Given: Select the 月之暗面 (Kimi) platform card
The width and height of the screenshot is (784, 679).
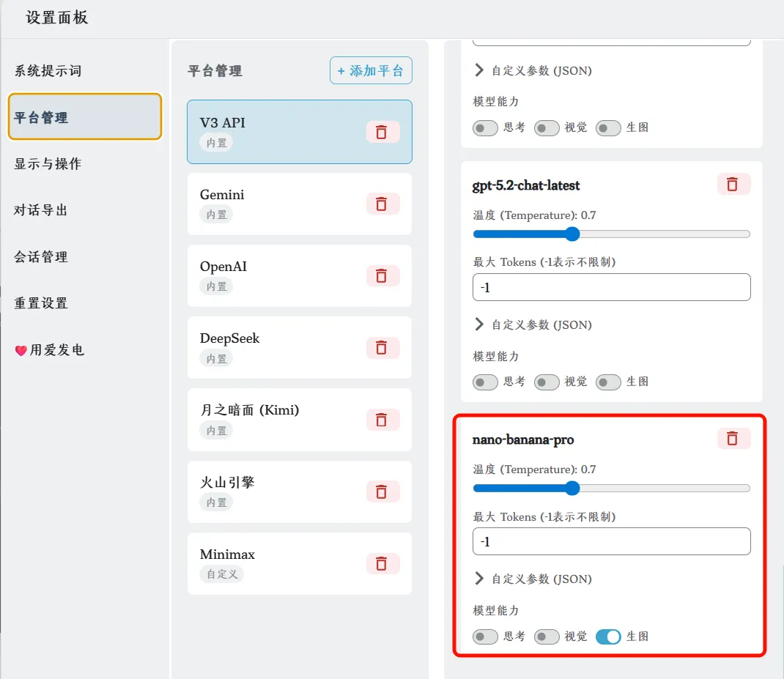Looking at the screenshot, I should (x=300, y=420).
